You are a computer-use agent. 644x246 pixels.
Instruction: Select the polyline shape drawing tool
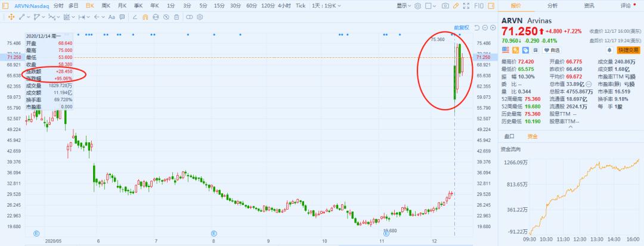36,17
